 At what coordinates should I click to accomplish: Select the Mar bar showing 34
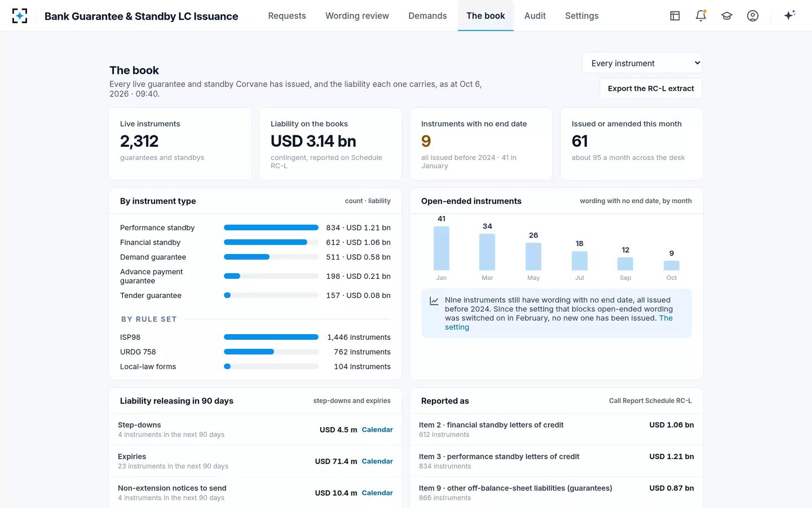click(x=487, y=252)
